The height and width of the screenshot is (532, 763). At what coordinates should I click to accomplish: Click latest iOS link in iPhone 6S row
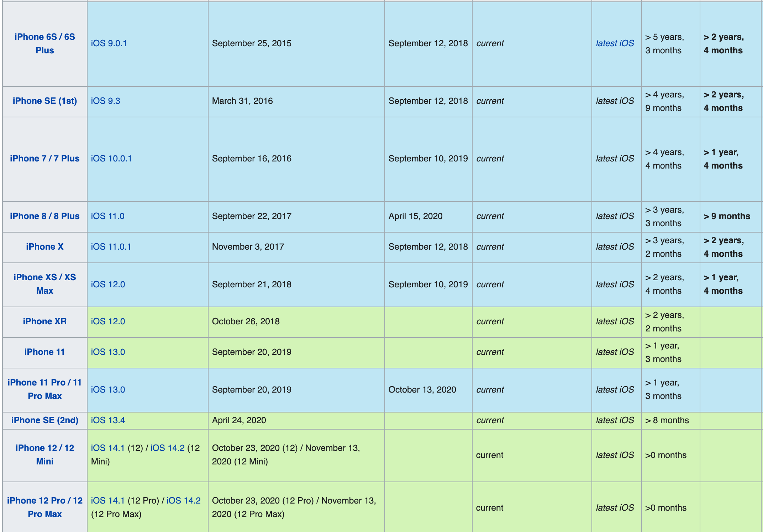[x=615, y=43]
